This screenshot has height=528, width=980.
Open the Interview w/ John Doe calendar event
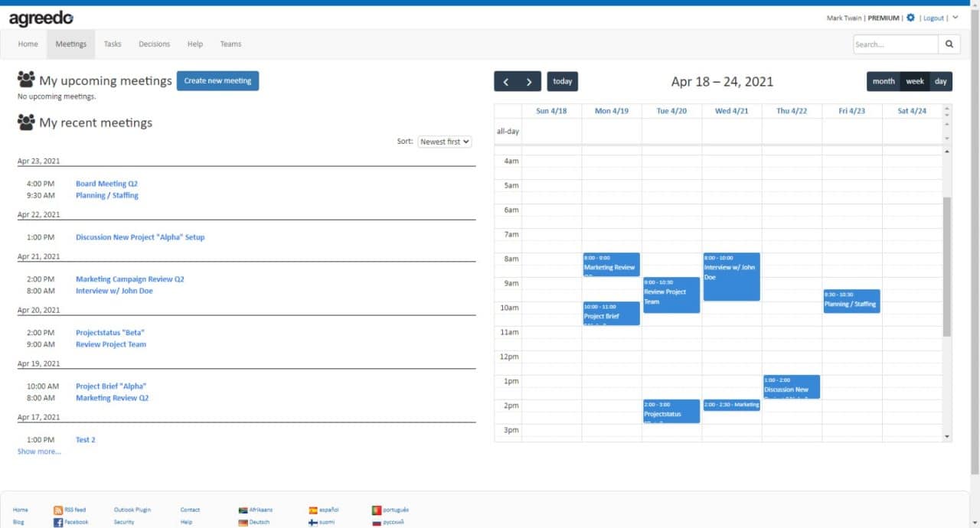point(730,275)
